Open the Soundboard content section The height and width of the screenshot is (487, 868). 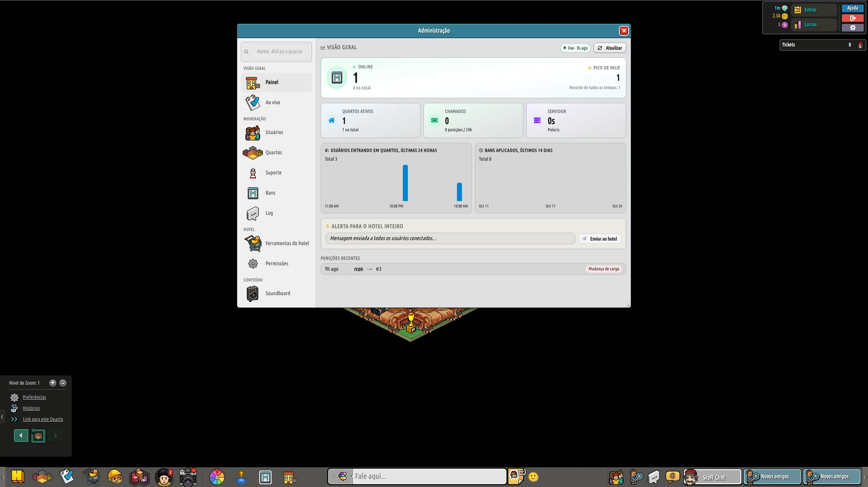276,293
